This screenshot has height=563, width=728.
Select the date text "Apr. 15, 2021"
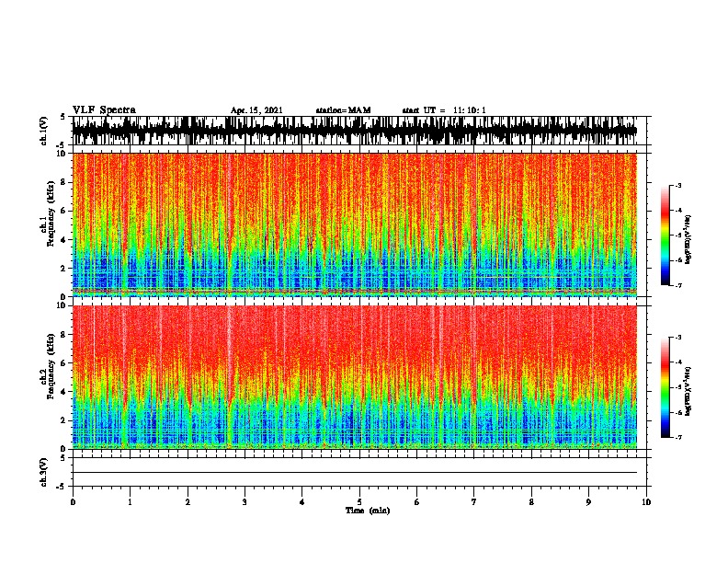point(256,110)
